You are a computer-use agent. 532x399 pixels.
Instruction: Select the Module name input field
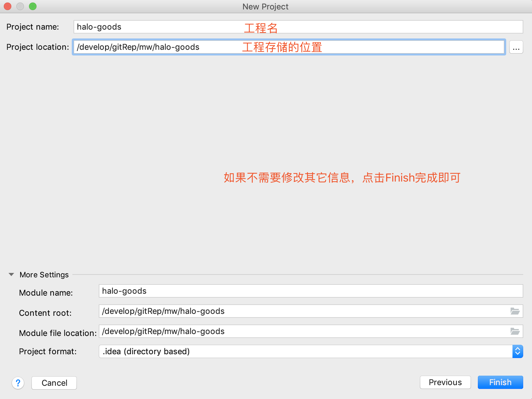[x=310, y=291]
